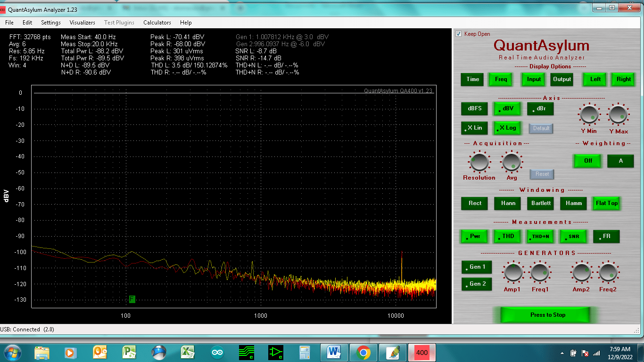
Task: Click the Freq1 knob
Action: pos(540,272)
